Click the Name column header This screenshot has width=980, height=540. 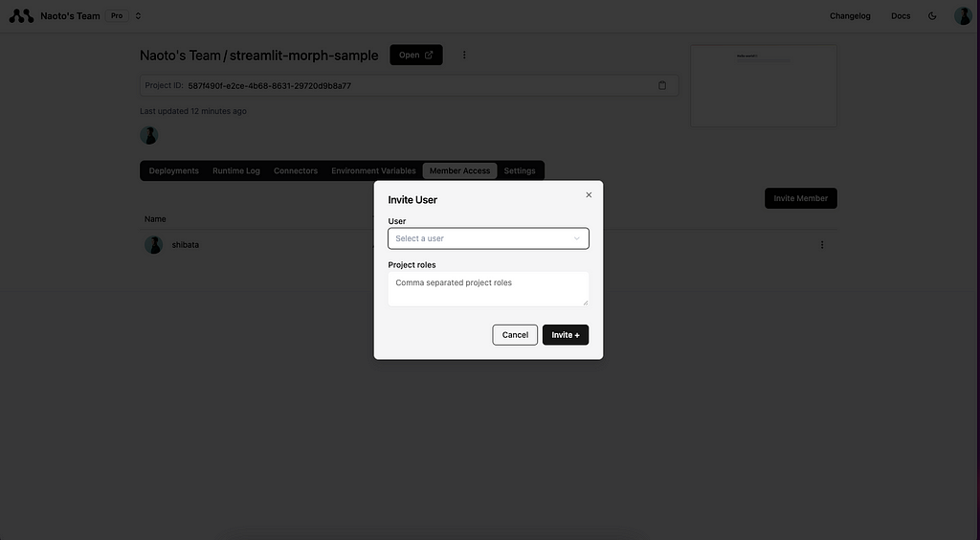155,219
